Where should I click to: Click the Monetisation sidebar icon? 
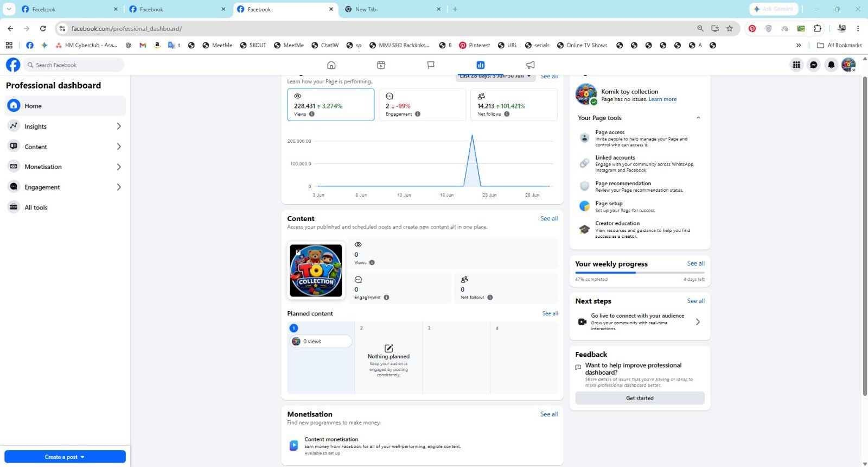[x=14, y=167]
